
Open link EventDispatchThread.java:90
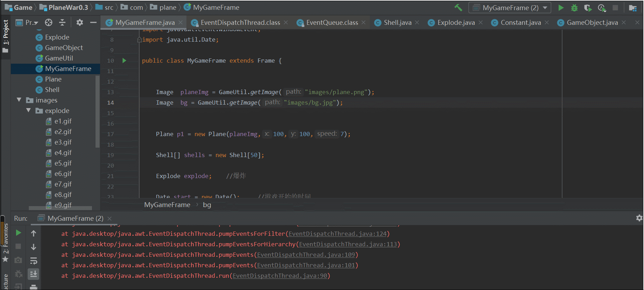279,276
